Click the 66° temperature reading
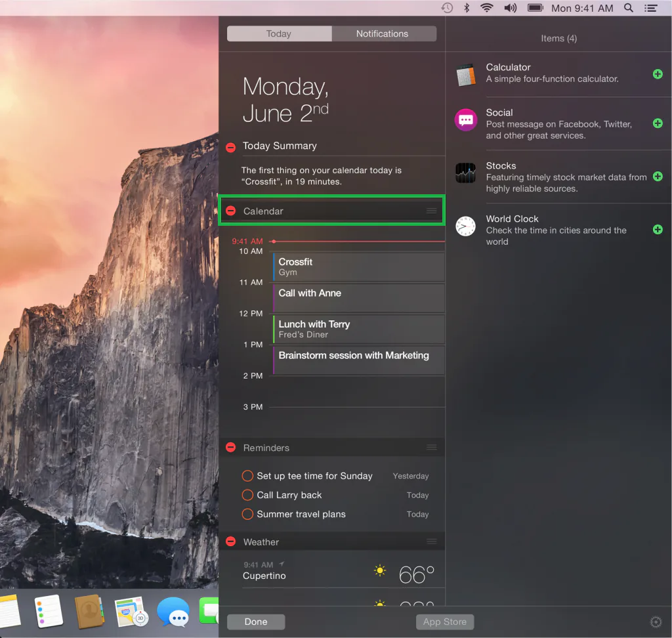This screenshot has height=638, width=672. pyautogui.click(x=417, y=574)
